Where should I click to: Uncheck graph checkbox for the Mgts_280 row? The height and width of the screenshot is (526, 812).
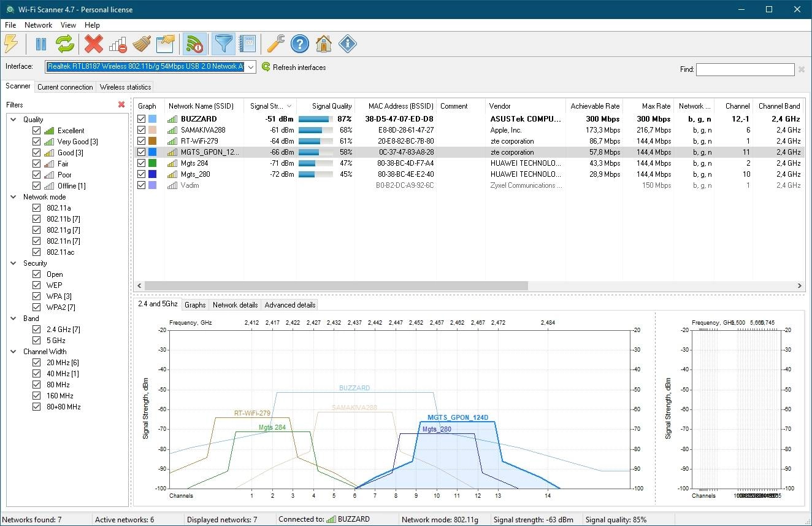click(142, 174)
